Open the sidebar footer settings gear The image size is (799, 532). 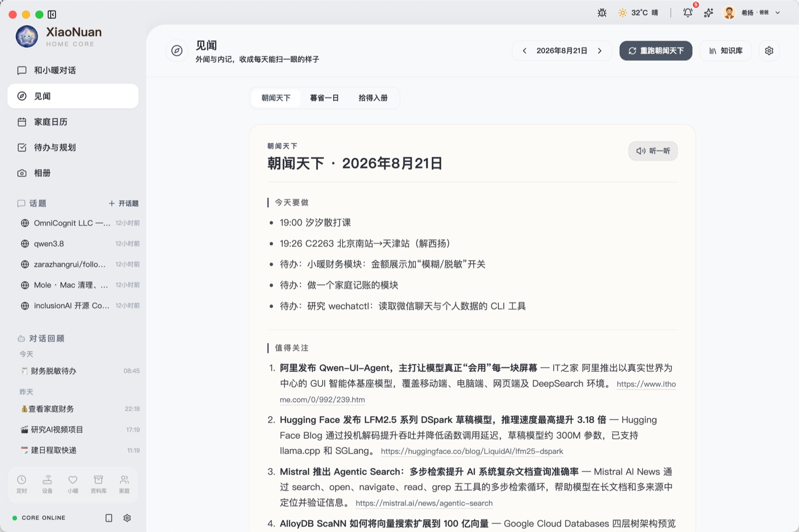[x=127, y=518]
